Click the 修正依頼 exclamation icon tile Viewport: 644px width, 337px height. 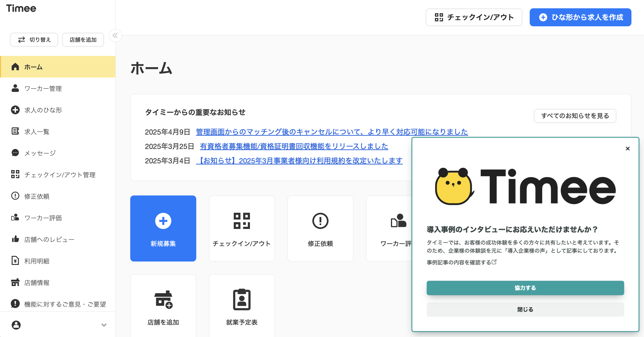pos(320,228)
